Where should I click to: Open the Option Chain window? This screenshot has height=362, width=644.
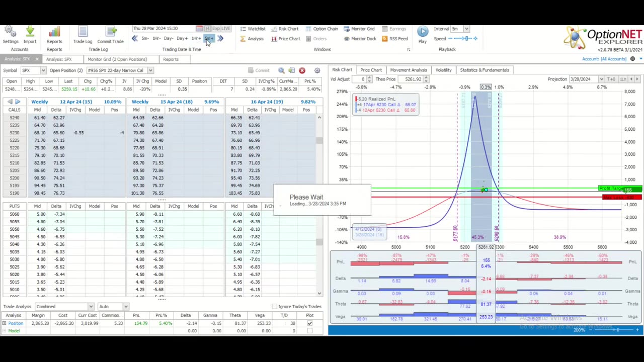click(321, 29)
